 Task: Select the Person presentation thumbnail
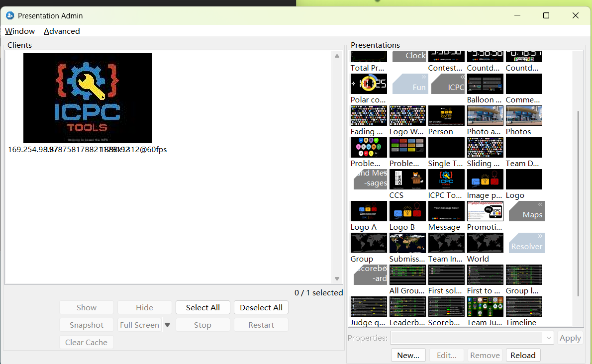click(x=446, y=116)
